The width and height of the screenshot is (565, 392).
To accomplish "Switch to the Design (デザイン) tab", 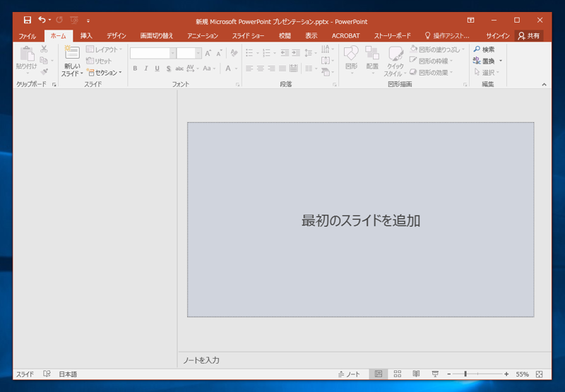I will point(116,36).
